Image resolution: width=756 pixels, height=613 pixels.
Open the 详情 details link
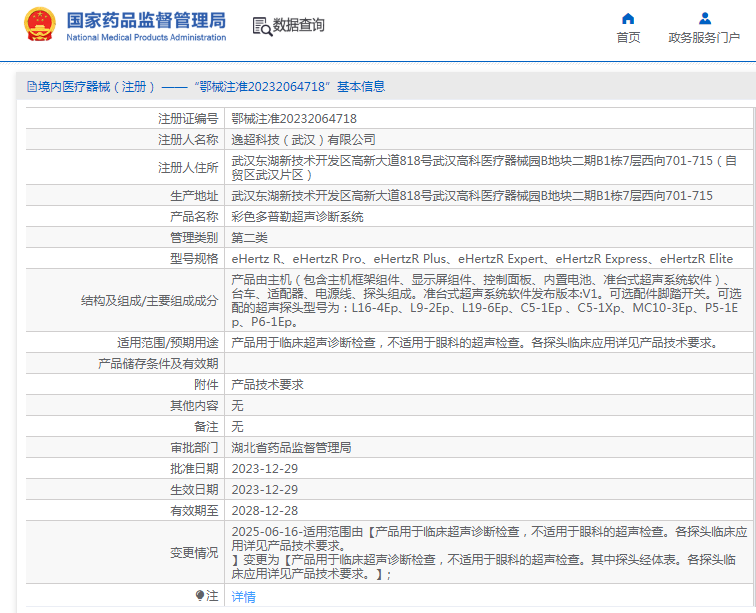coord(243,596)
